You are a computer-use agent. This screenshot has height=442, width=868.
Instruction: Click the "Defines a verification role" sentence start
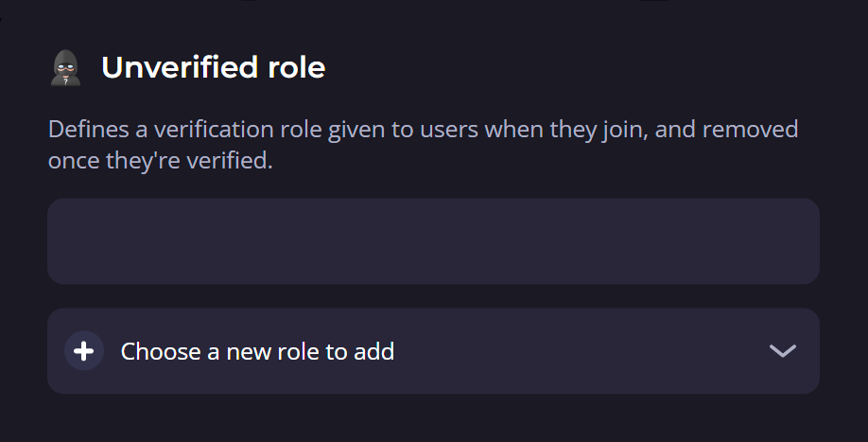coord(151,129)
